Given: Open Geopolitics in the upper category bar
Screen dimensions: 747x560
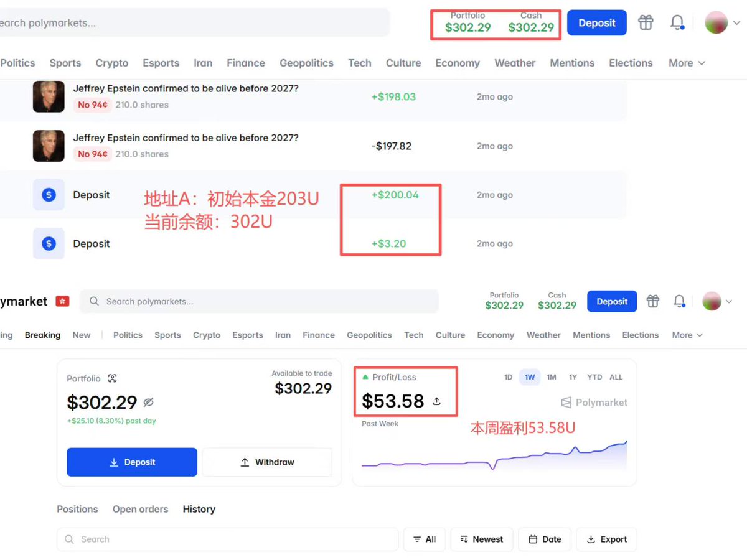Looking at the screenshot, I should point(306,63).
